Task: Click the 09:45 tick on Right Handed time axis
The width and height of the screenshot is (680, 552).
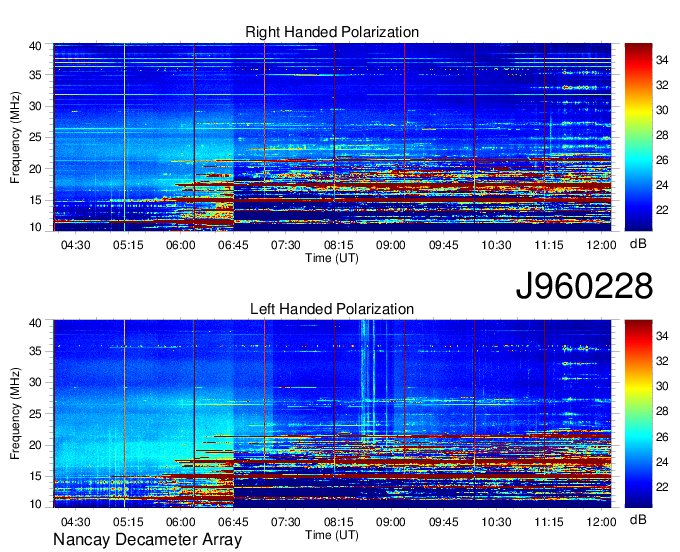Action: 444,245
